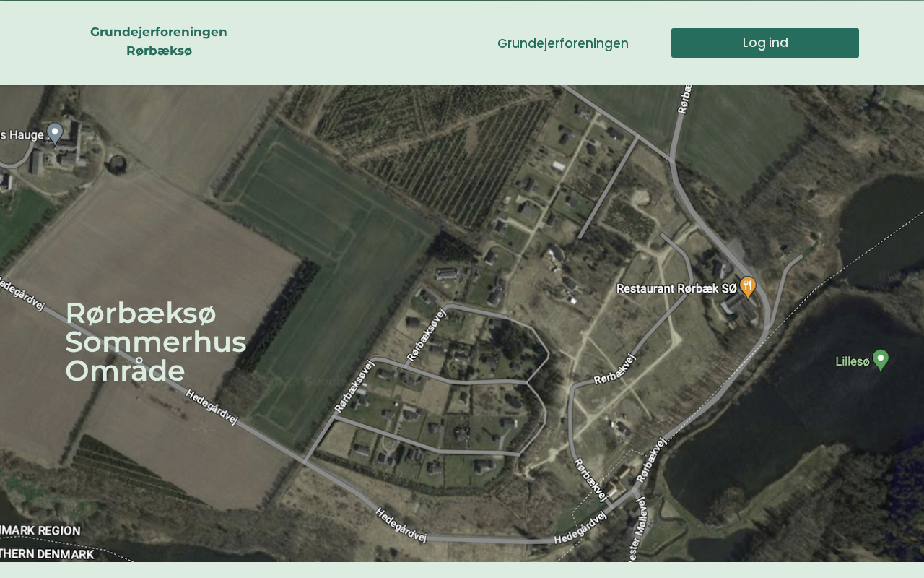Image resolution: width=924 pixels, height=578 pixels.
Task: Open the Grundejerforeningen Rørbæksø logo link
Action: click(159, 41)
